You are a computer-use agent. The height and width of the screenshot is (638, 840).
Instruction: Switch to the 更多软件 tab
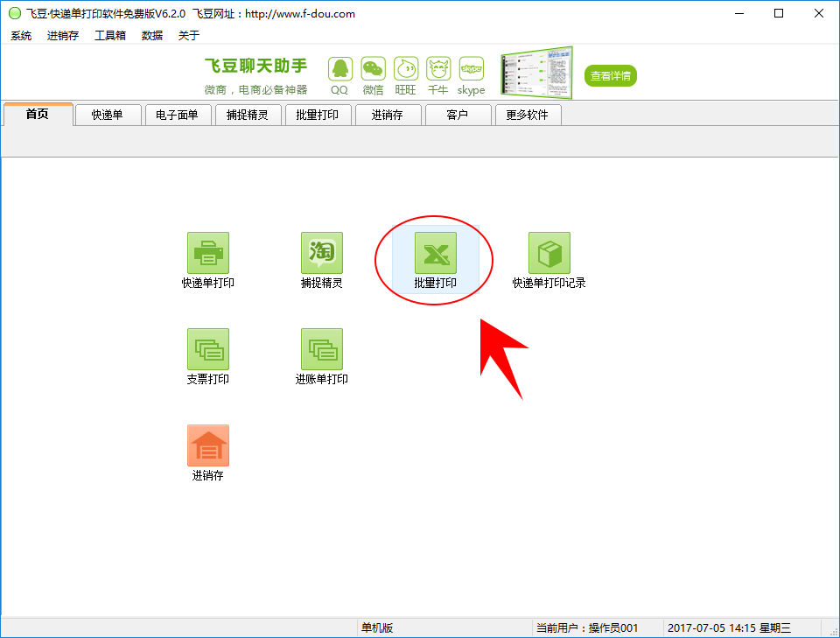pyautogui.click(x=528, y=115)
